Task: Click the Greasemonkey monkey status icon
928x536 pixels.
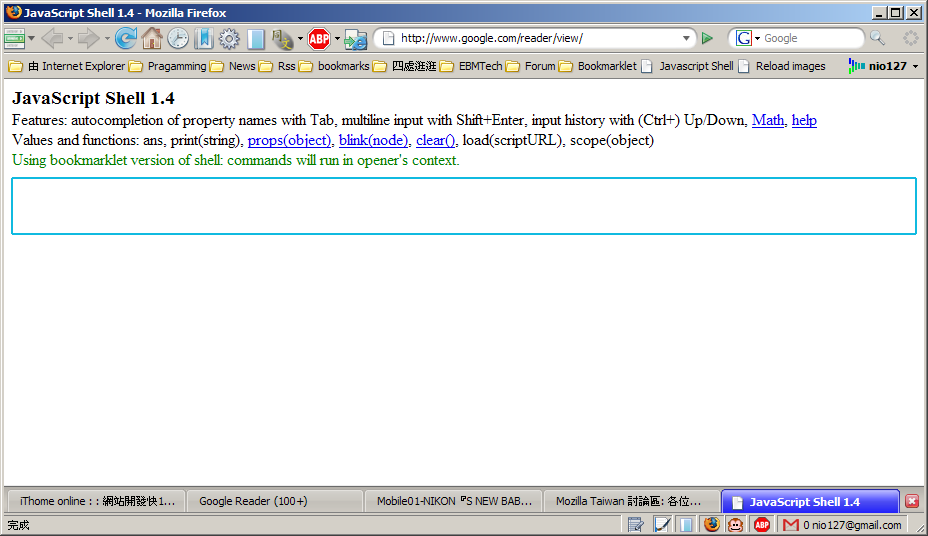Action: [x=736, y=525]
